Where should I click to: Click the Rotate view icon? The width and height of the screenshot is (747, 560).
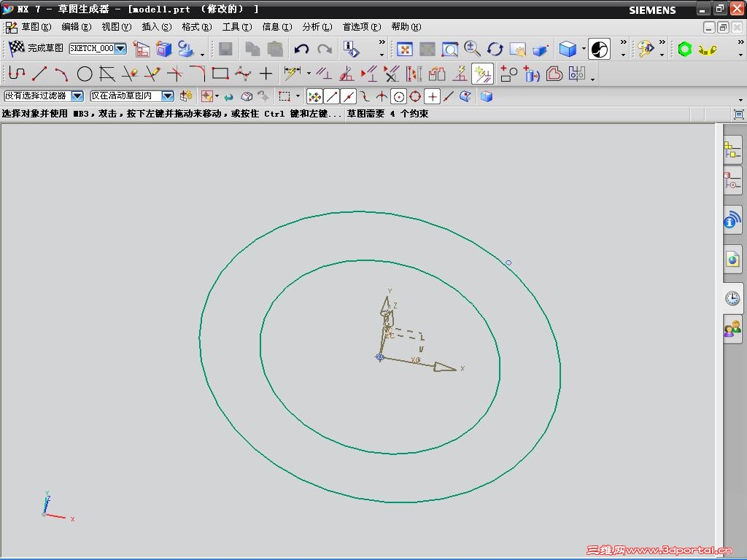pos(495,49)
